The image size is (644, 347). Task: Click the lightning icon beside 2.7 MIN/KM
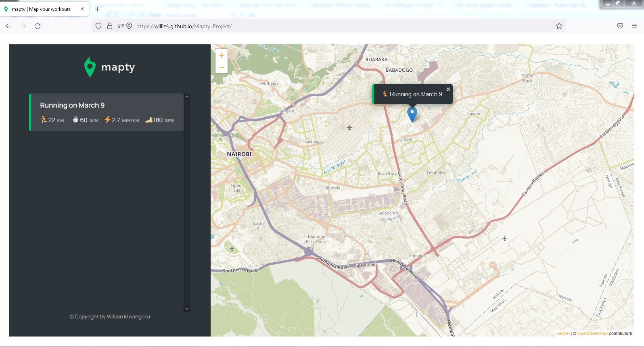coord(107,120)
